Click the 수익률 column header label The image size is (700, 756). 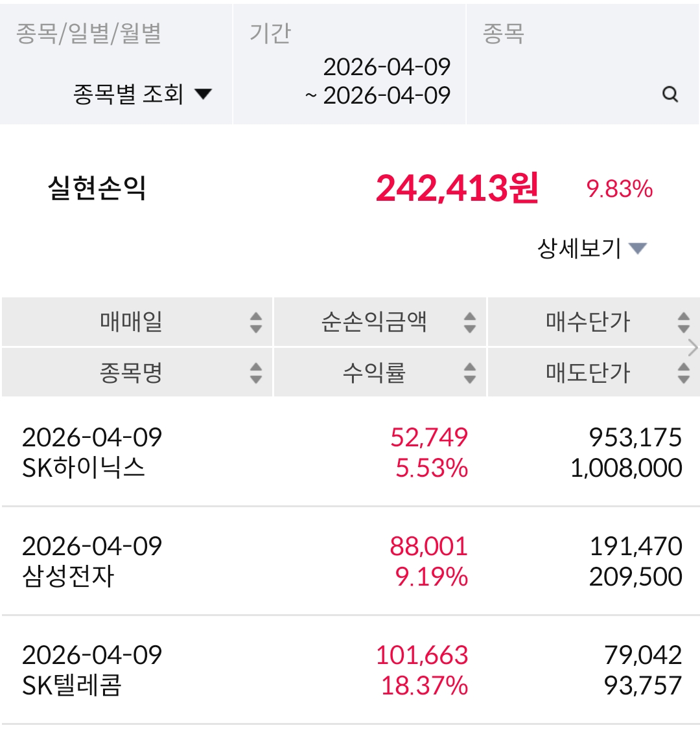(x=374, y=372)
